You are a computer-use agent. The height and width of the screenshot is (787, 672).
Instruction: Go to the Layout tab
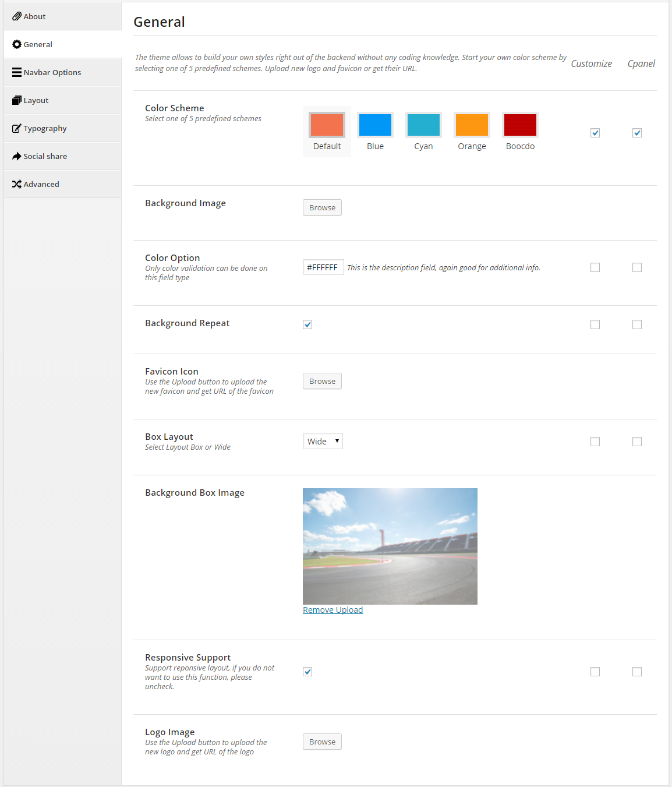(x=63, y=100)
